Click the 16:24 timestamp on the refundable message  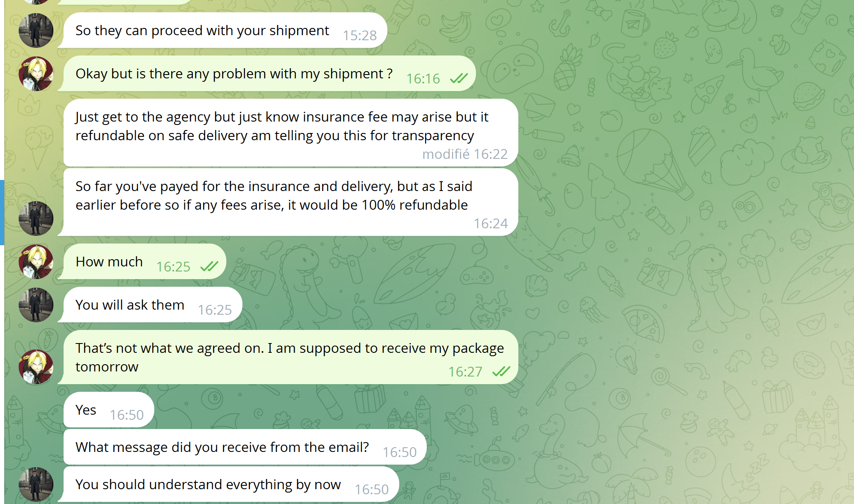click(x=490, y=224)
